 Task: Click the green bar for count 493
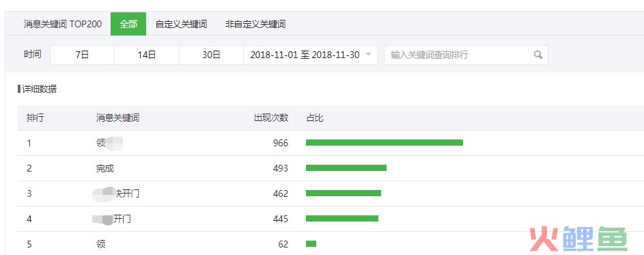click(346, 167)
